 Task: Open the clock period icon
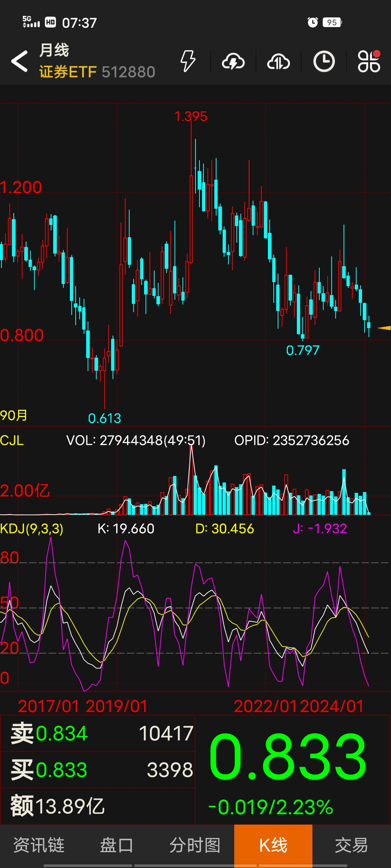[324, 61]
